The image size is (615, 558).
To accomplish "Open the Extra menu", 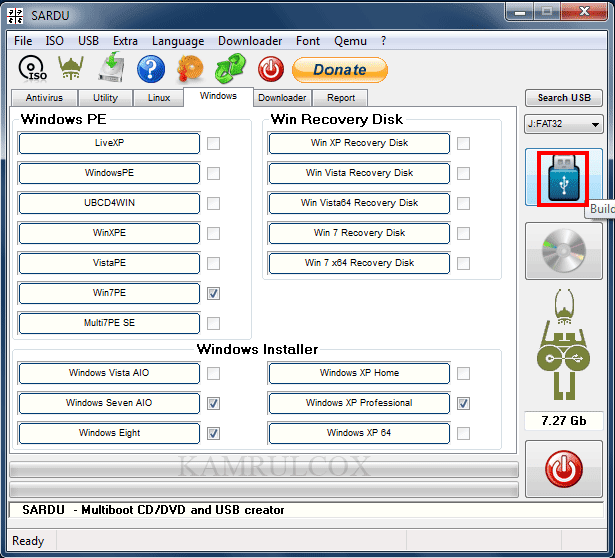I will pyautogui.click(x=125, y=41).
